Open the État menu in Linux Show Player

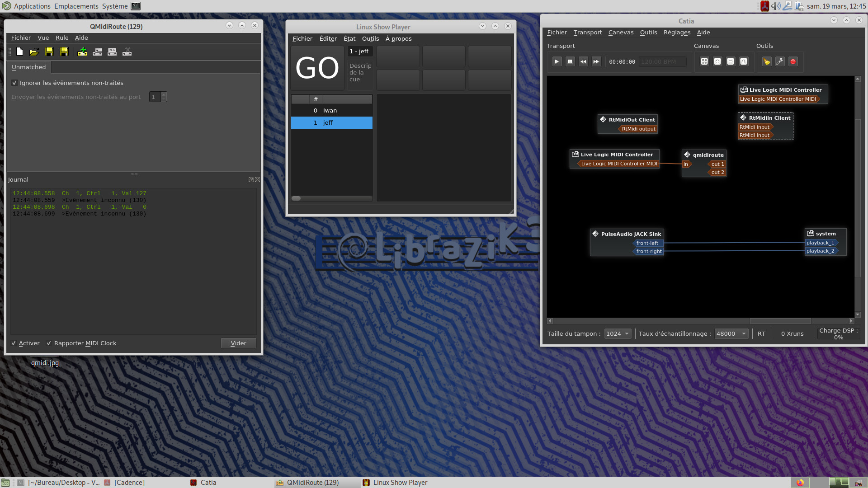pyautogui.click(x=349, y=39)
